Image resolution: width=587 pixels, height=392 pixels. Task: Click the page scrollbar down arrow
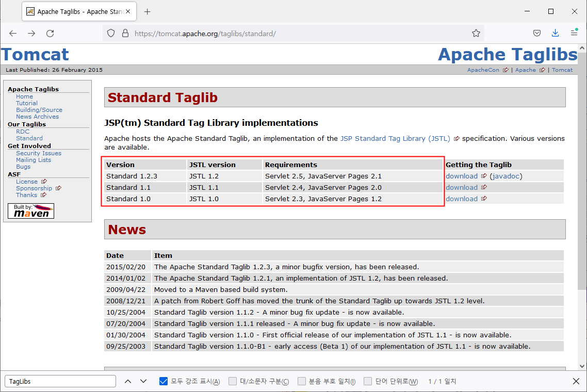[582, 366]
